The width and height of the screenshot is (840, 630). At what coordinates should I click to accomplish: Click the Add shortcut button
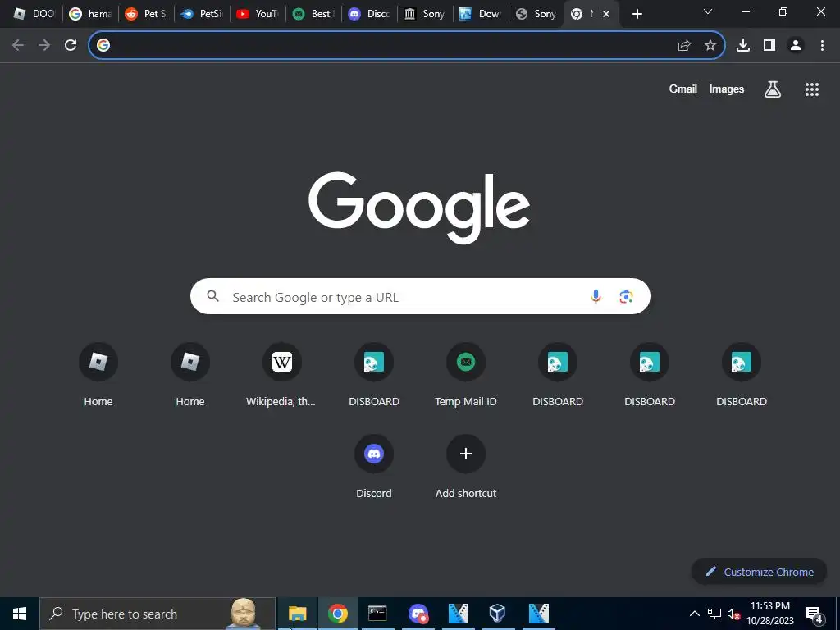click(466, 467)
